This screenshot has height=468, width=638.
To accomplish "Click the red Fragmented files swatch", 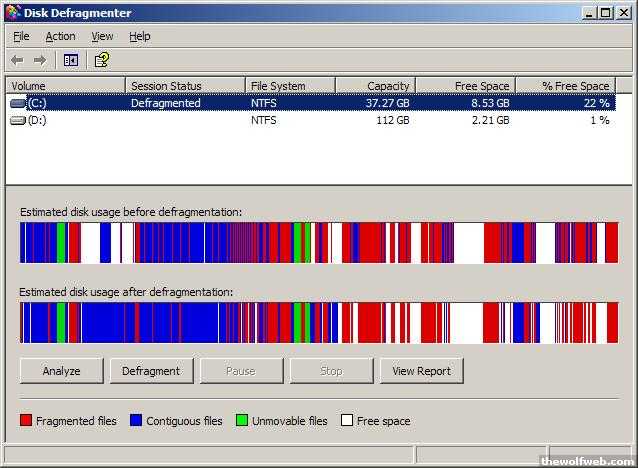I will (x=26, y=420).
